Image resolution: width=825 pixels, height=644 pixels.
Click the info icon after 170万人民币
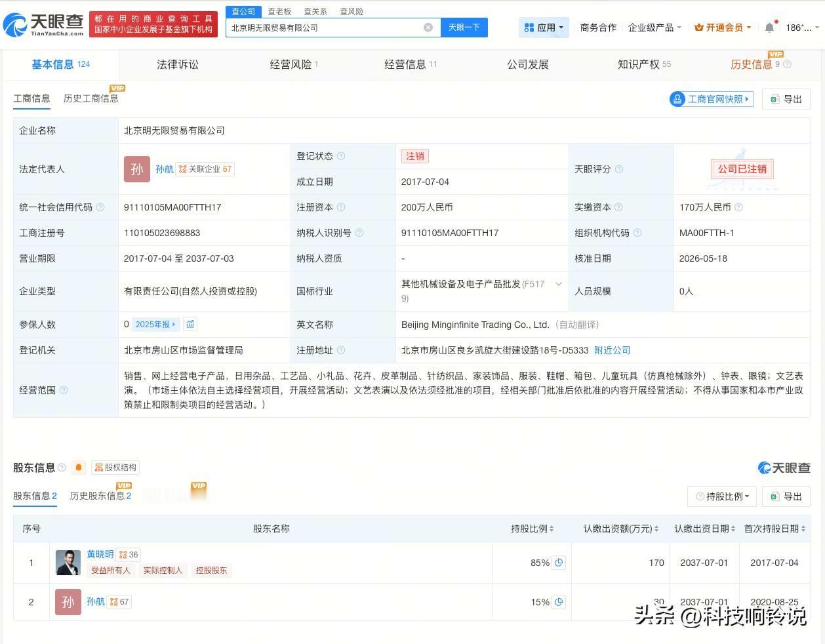pyautogui.click(x=739, y=207)
